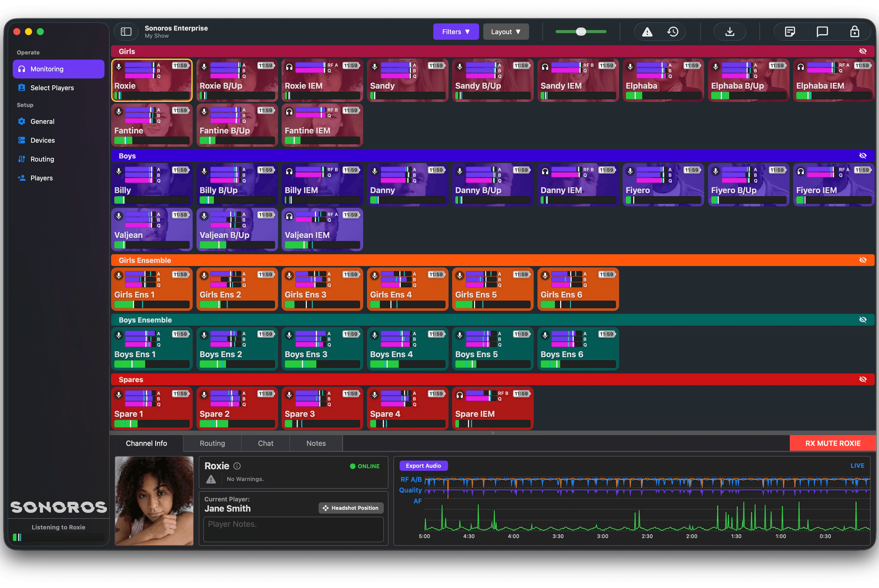Switch to the Notes tab
879x588 pixels.
pyautogui.click(x=316, y=443)
